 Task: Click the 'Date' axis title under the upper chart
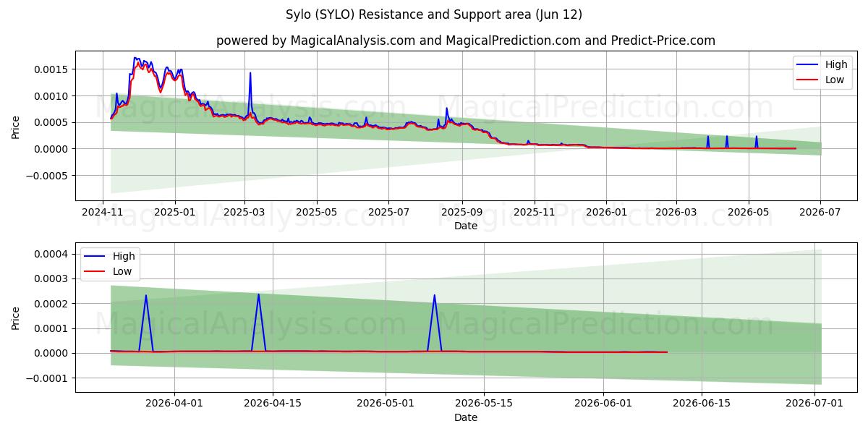465,226
